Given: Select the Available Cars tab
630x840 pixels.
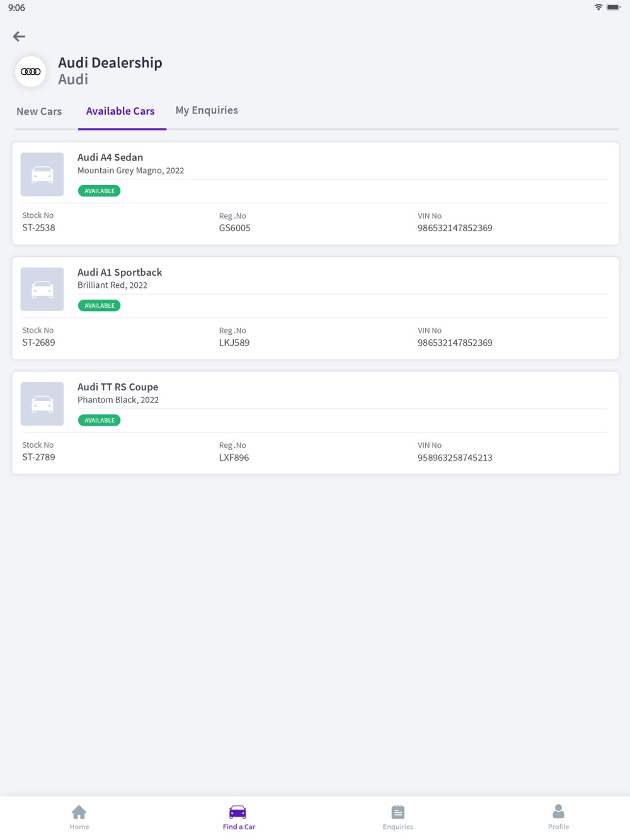Looking at the screenshot, I should [x=120, y=111].
